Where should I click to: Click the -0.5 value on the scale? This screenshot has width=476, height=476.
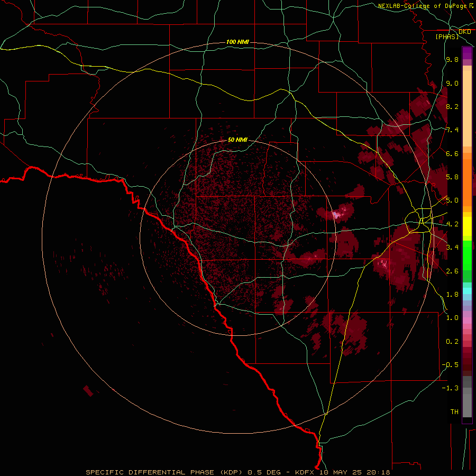coord(450,365)
